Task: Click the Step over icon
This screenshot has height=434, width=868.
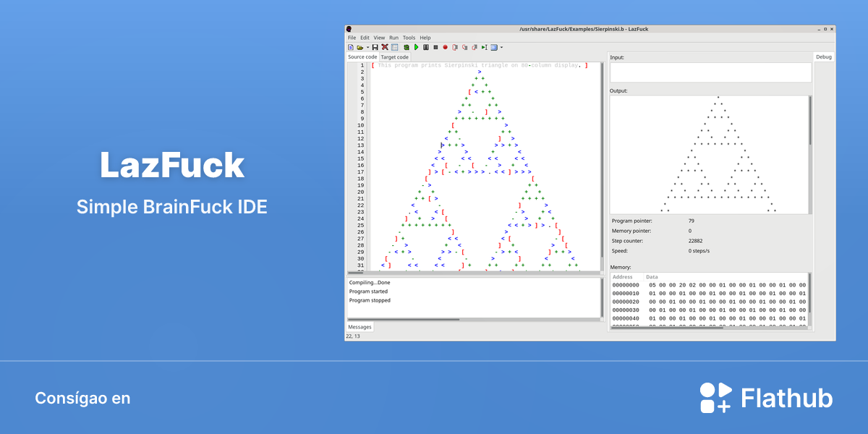Action: [464, 47]
